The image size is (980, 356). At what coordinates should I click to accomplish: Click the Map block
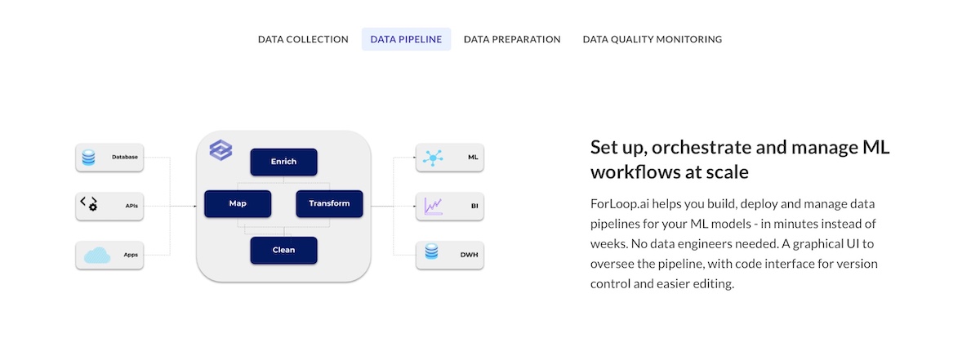point(238,203)
